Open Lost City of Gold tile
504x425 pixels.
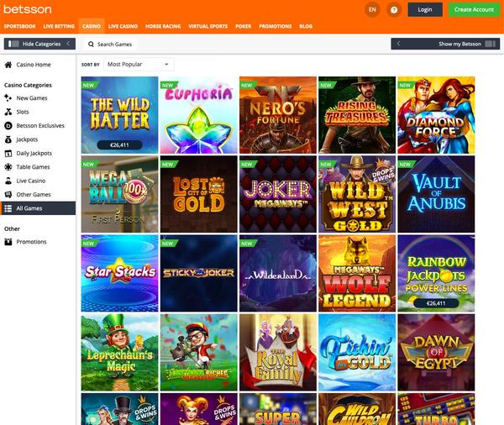tap(199, 194)
